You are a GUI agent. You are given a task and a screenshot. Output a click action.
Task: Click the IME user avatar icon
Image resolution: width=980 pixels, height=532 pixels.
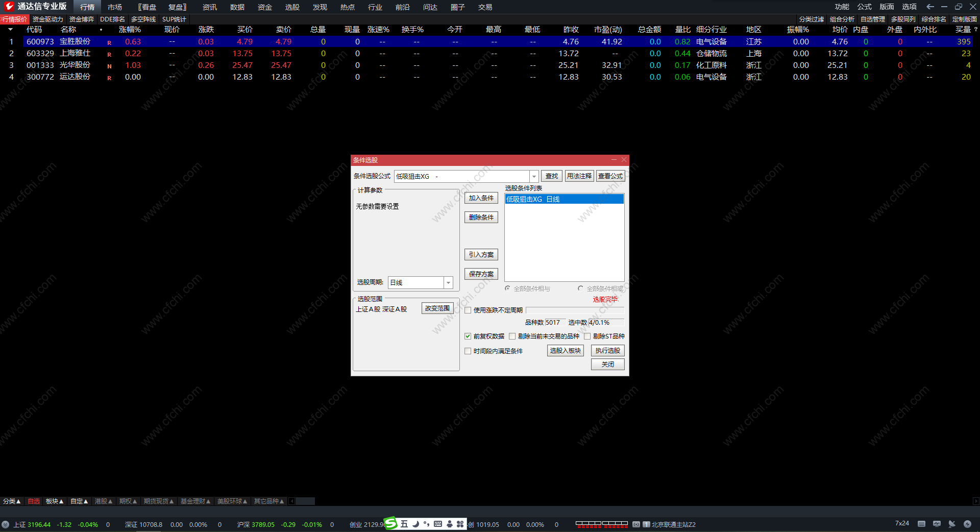point(450,524)
